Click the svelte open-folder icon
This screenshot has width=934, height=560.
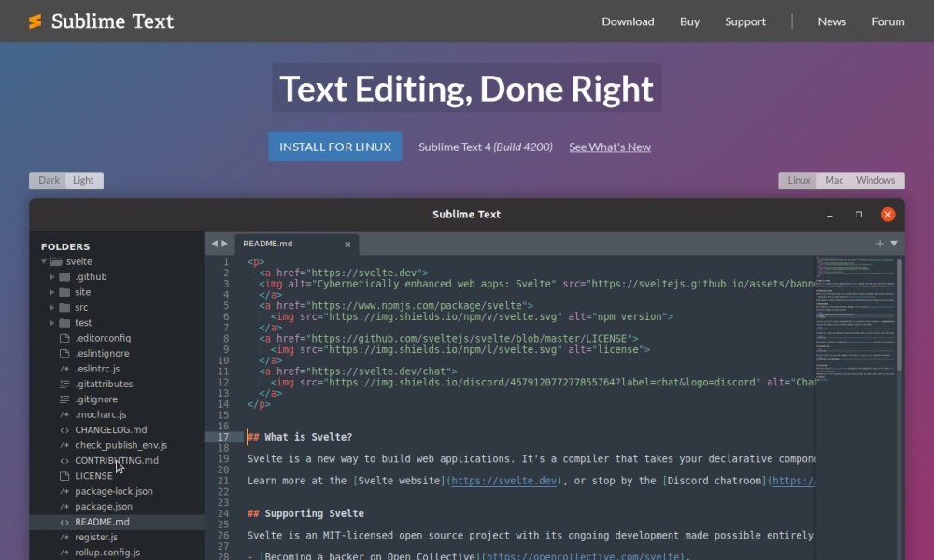(57, 262)
